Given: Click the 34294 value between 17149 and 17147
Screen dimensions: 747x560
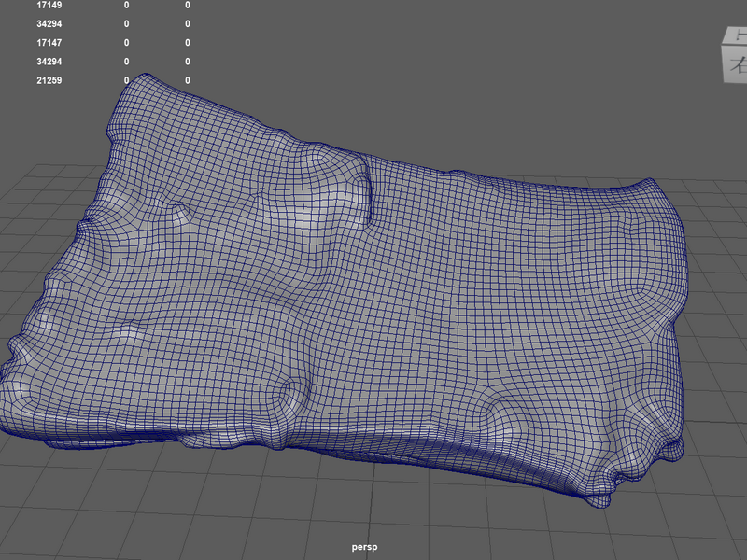Looking at the screenshot, I should click(49, 24).
